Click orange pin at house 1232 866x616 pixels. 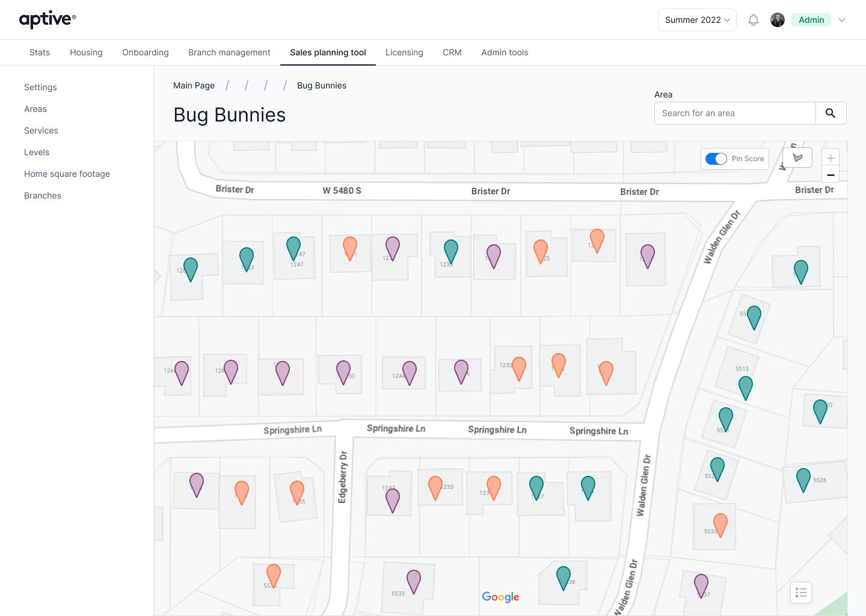click(x=519, y=369)
